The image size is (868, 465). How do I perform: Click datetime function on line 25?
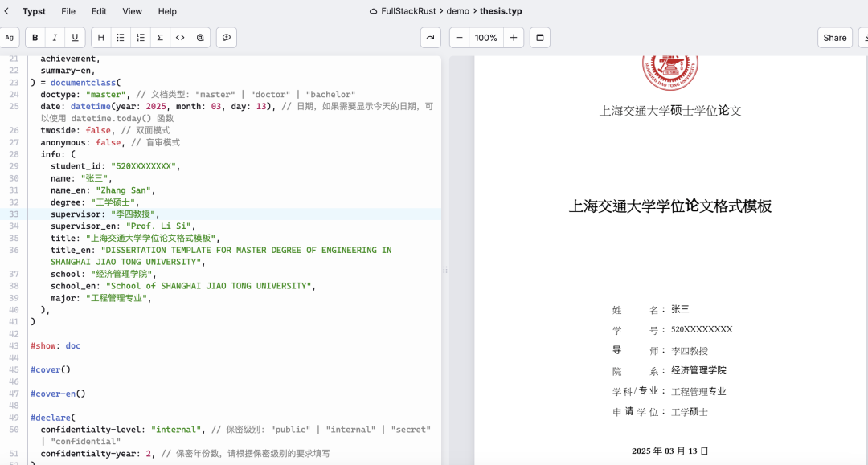coord(91,106)
